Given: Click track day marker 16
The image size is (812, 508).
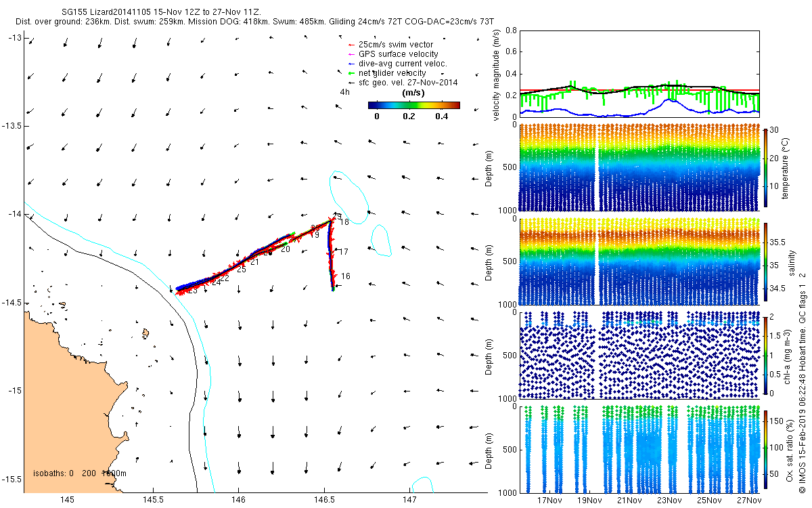Looking at the screenshot, I should point(345,276).
